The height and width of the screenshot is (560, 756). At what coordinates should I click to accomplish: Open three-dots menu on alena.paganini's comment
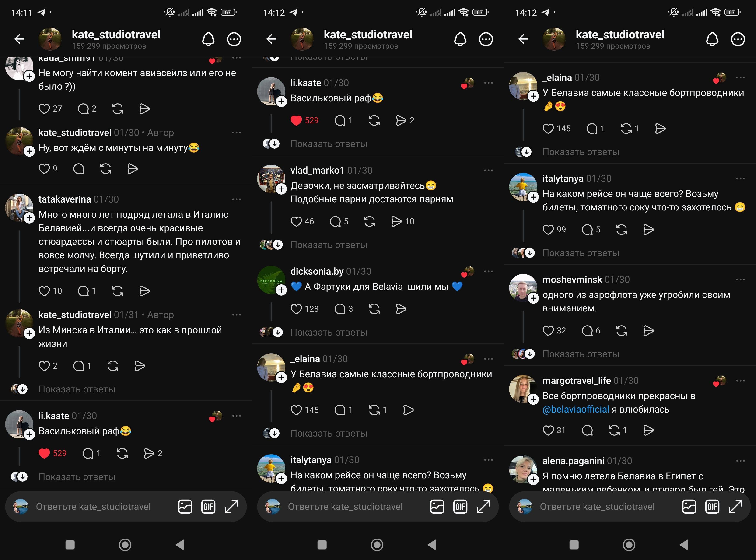740,461
